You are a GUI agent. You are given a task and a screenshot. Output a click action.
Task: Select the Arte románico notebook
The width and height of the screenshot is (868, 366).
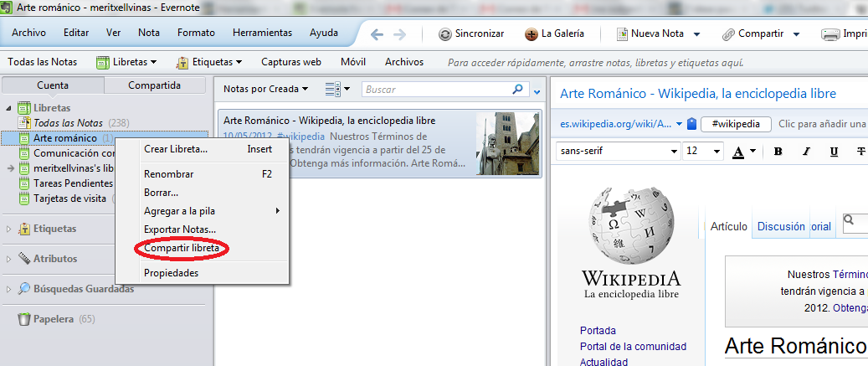coord(65,138)
